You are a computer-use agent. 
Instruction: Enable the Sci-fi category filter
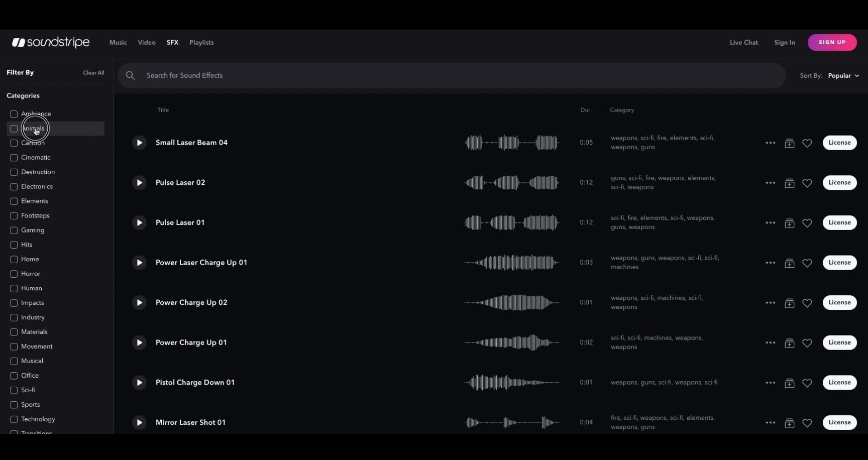(x=14, y=390)
